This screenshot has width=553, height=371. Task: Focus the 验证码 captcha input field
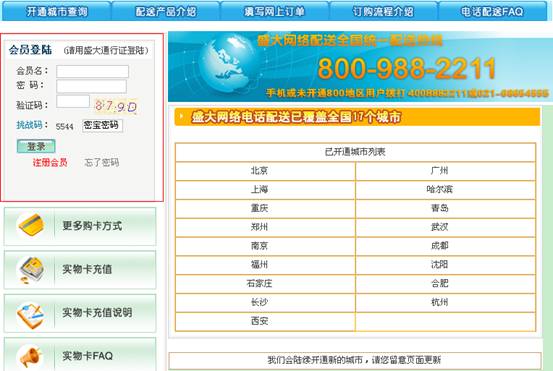pyautogui.click(x=73, y=101)
